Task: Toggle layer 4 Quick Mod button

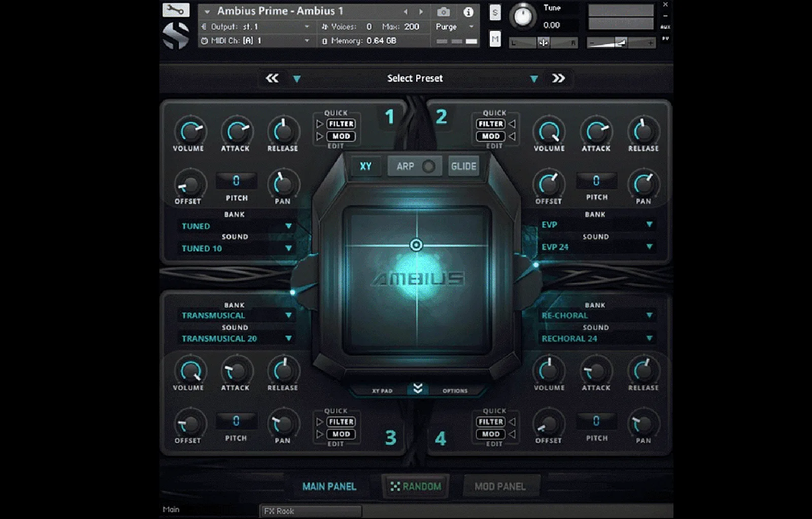Action: [491, 434]
